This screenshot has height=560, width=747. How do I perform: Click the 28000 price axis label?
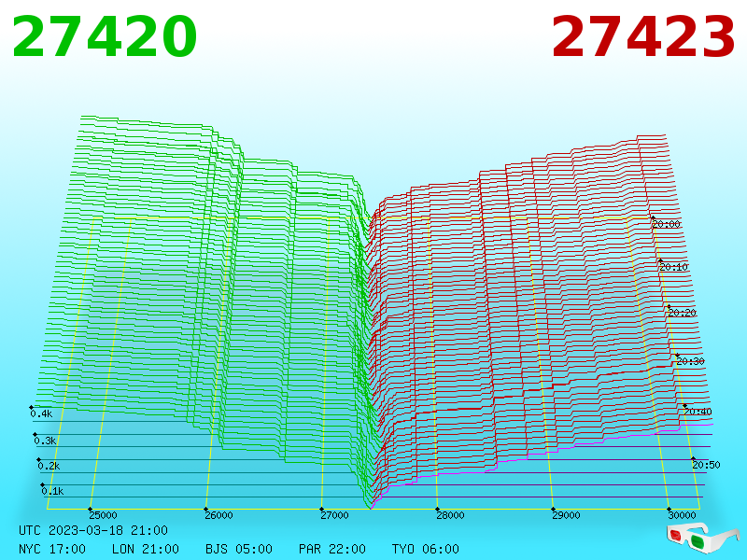point(450,515)
